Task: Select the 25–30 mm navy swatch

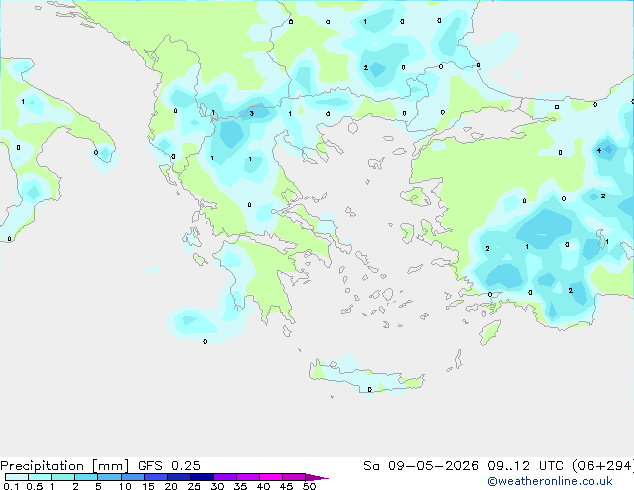Action: [x=201, y=477]
